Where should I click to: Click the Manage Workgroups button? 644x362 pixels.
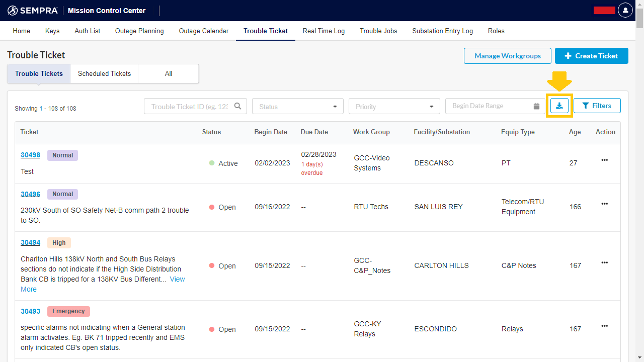[507, 56]
